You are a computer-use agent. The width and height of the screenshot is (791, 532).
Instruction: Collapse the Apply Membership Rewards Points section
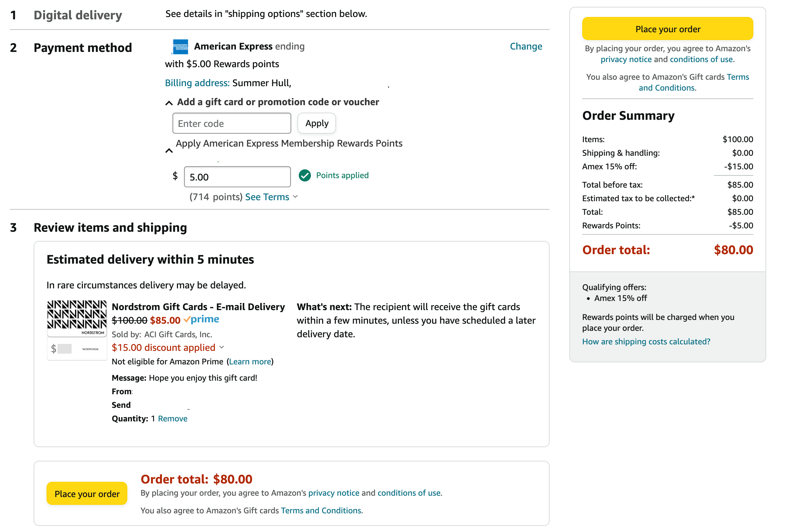pos(169,151)
